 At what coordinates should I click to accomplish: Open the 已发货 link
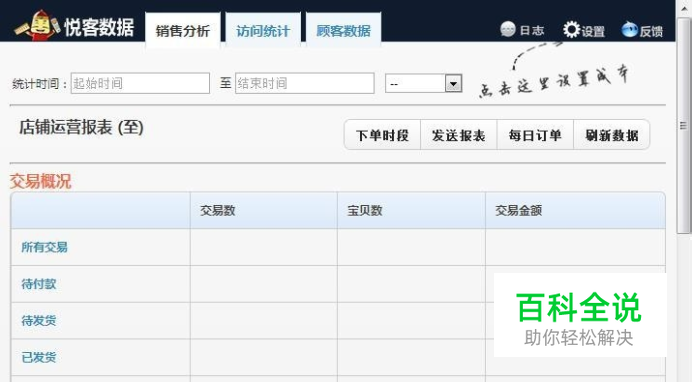[39, 357]
